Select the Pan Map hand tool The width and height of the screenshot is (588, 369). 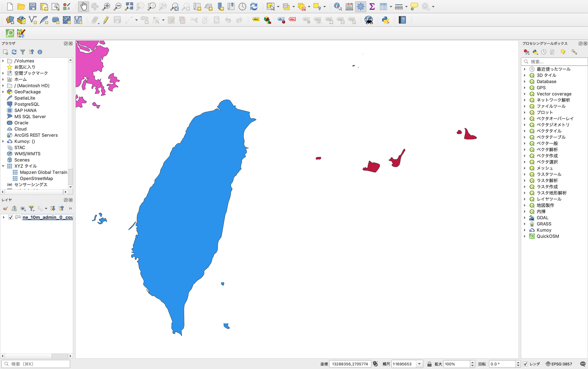83,7
